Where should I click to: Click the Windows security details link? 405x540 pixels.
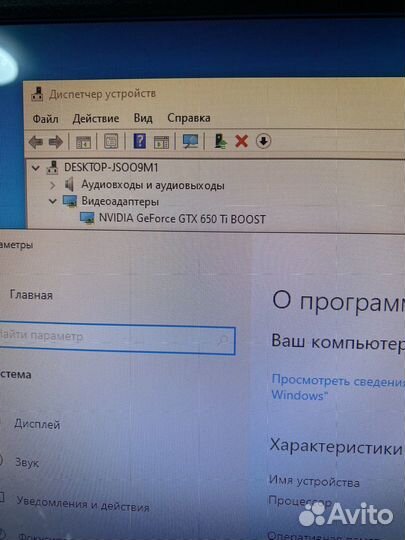point(338,388)
